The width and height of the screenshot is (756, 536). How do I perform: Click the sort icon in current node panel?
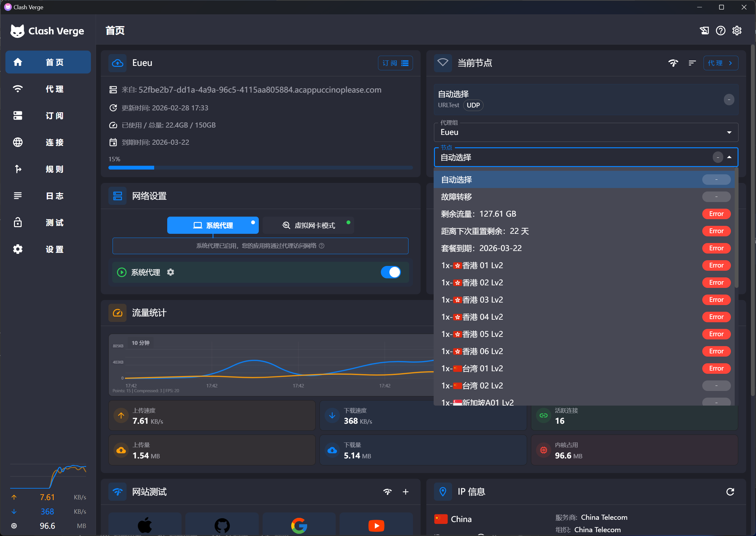pyautogui.click(x=692, y=63)
